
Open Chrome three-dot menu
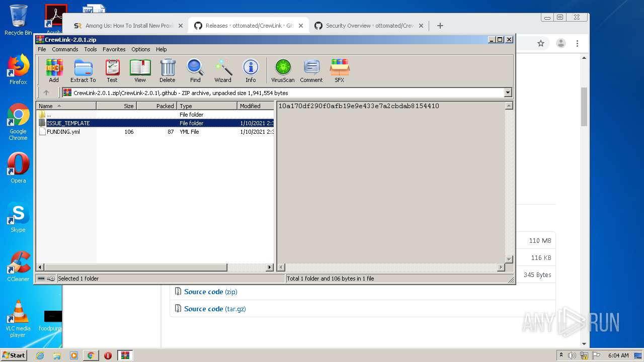577,43
